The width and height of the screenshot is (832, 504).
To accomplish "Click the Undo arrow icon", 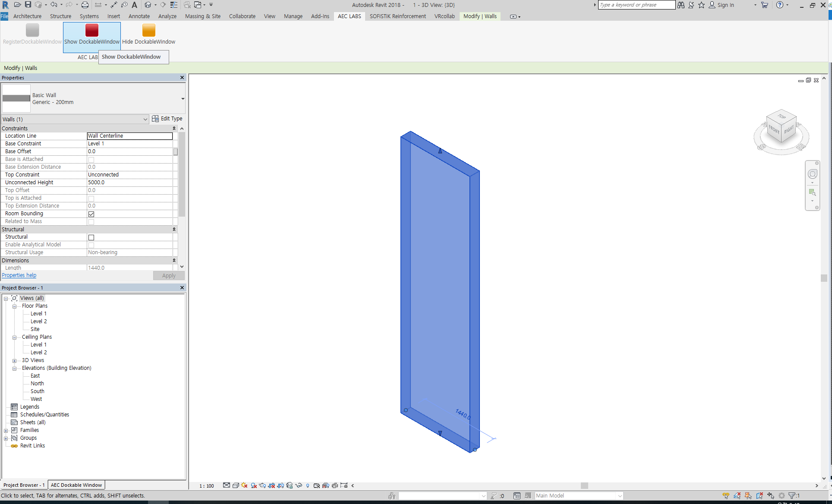I will click(54, 5).
